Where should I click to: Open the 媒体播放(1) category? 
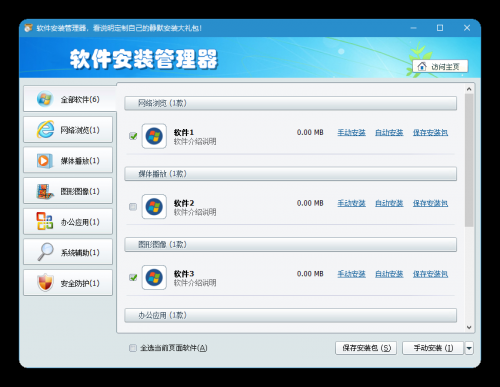click(x=68, y=160)
